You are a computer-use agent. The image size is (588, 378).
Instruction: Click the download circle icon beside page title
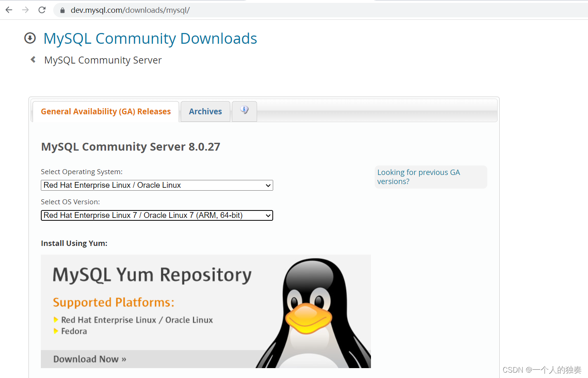[30, 38]
